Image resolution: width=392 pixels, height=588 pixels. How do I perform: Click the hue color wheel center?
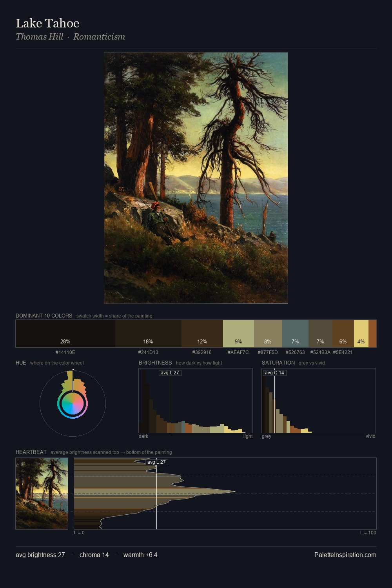tap(73, 403)
